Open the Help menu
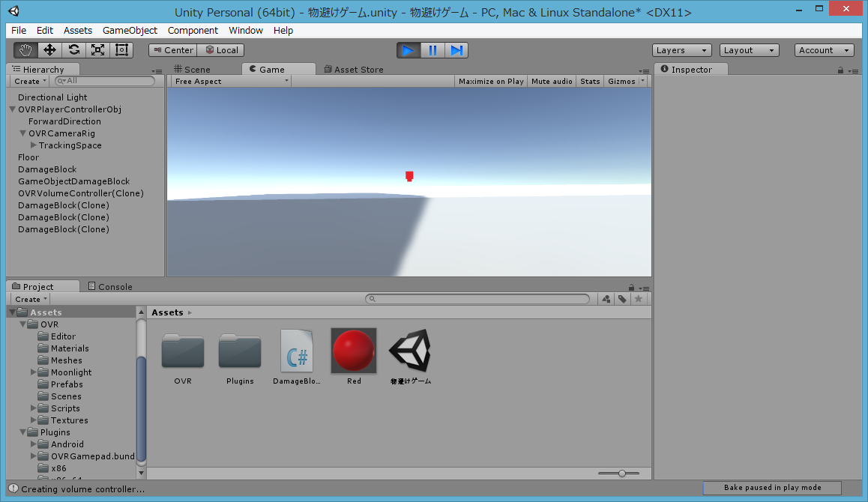This screenshot has height=502, width=868. [283, 31]
